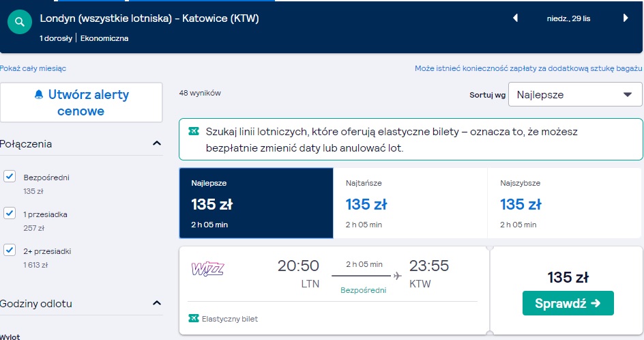Click the green search magnifier icon
644x340 pixels.
tap(19, 23)
